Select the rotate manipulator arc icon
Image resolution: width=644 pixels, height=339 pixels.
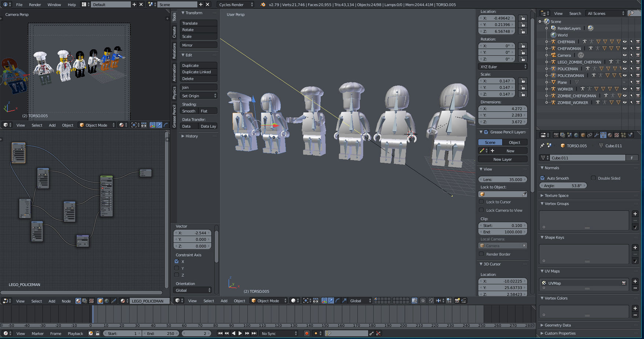(x=337, y=300)
